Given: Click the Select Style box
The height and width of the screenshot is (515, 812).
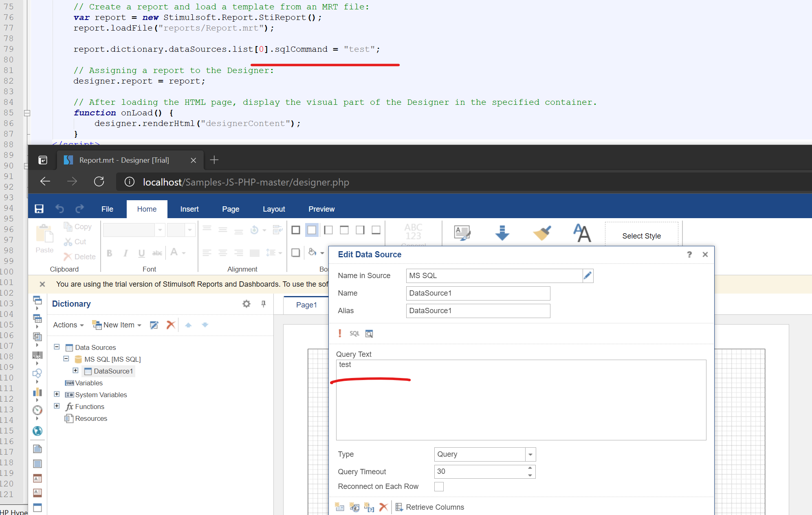Looking at the screenshot, I should [641, 236].
